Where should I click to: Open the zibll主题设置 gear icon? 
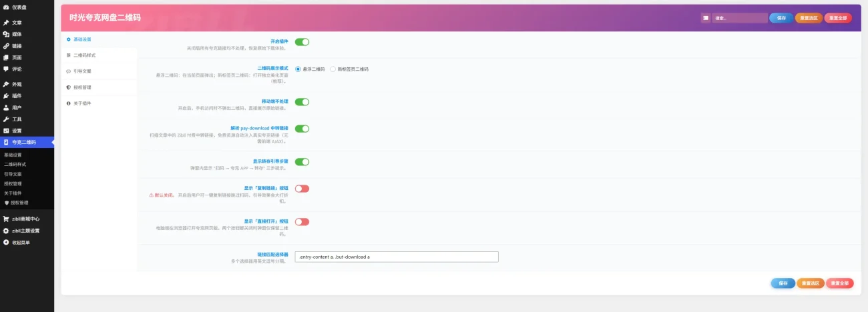coord(6,231)
